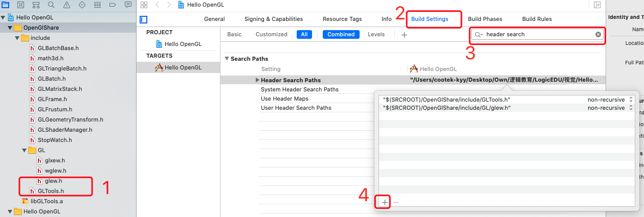Click the plus icon to add build setting

(404, 35)
